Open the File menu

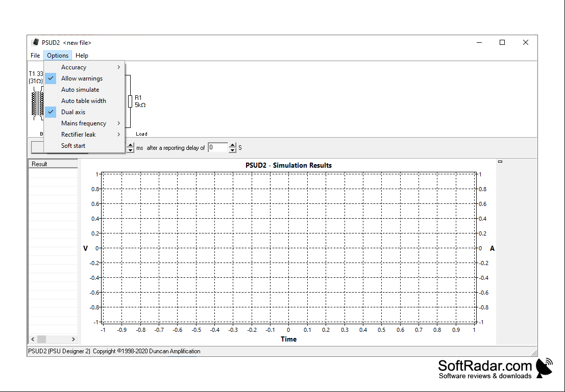tap(35, 56)
